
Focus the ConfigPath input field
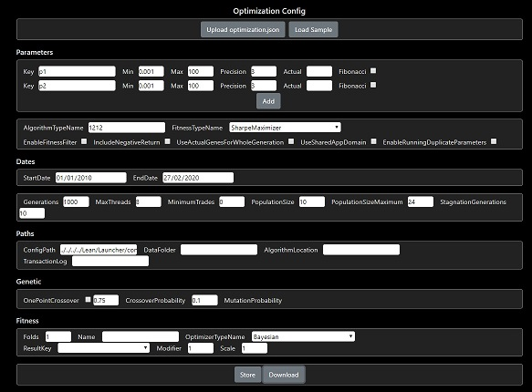coord(99,250)
